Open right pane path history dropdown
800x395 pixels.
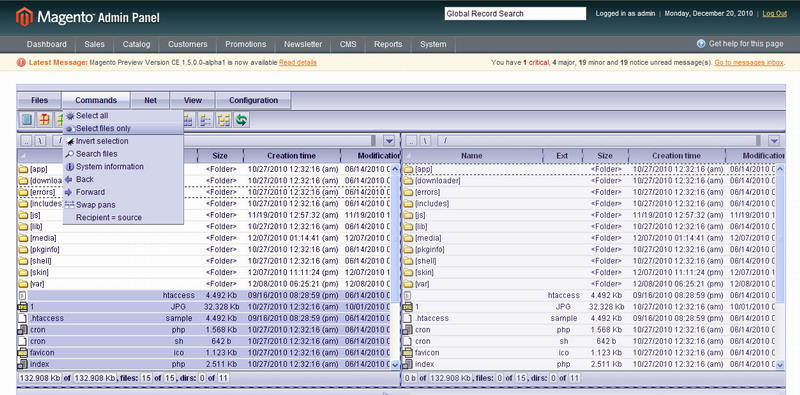tap(774, 141)
